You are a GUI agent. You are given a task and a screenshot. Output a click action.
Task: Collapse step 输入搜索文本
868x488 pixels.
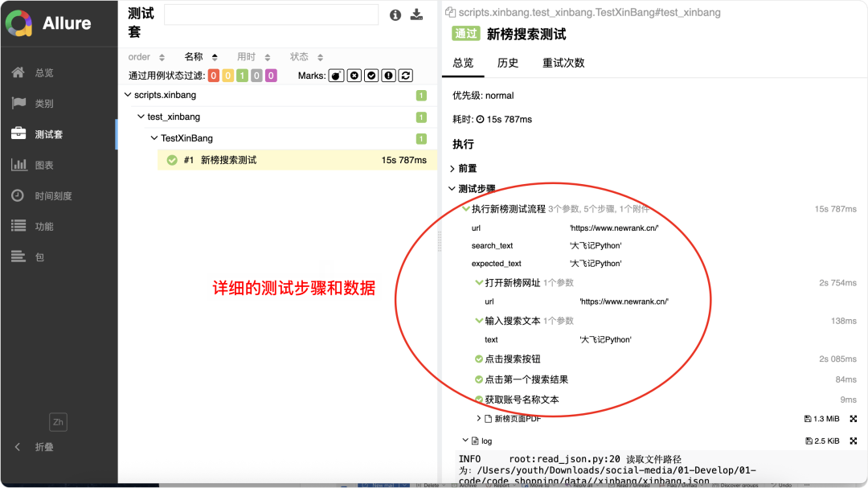pyautogui.click(x=479, y=321)
